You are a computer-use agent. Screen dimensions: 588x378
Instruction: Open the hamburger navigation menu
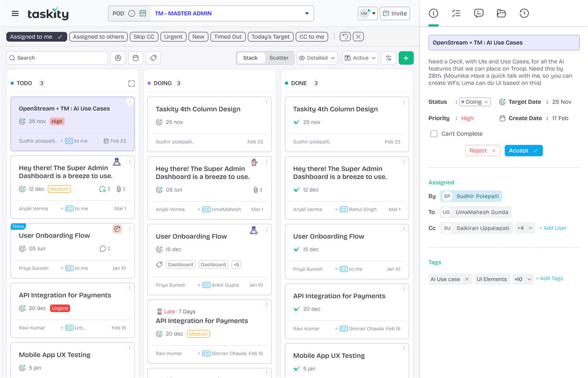tap(15, 13)
